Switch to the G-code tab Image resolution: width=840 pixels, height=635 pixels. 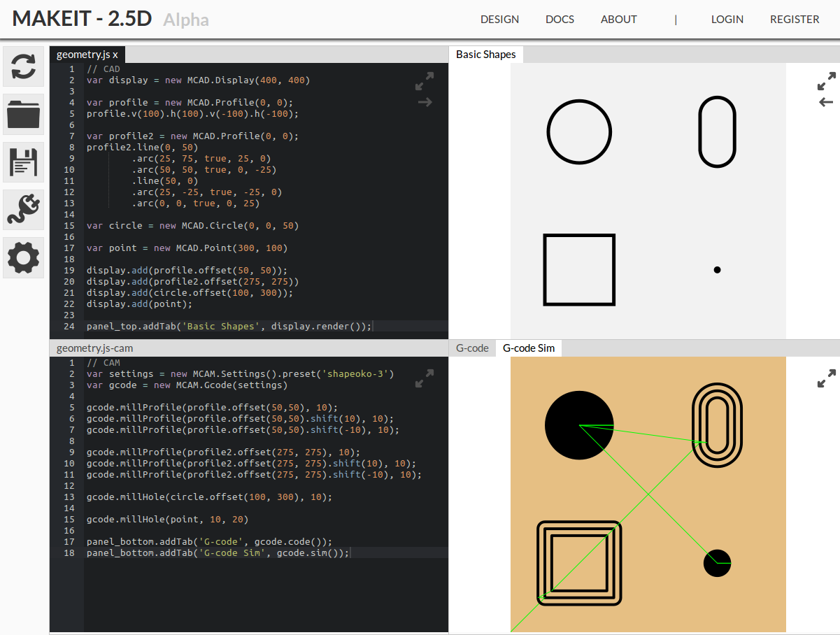(x=472, y=348)
